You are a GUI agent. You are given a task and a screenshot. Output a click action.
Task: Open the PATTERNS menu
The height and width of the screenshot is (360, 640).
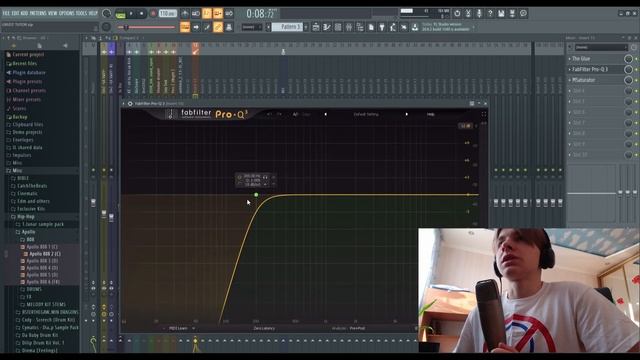click(38, 13)
